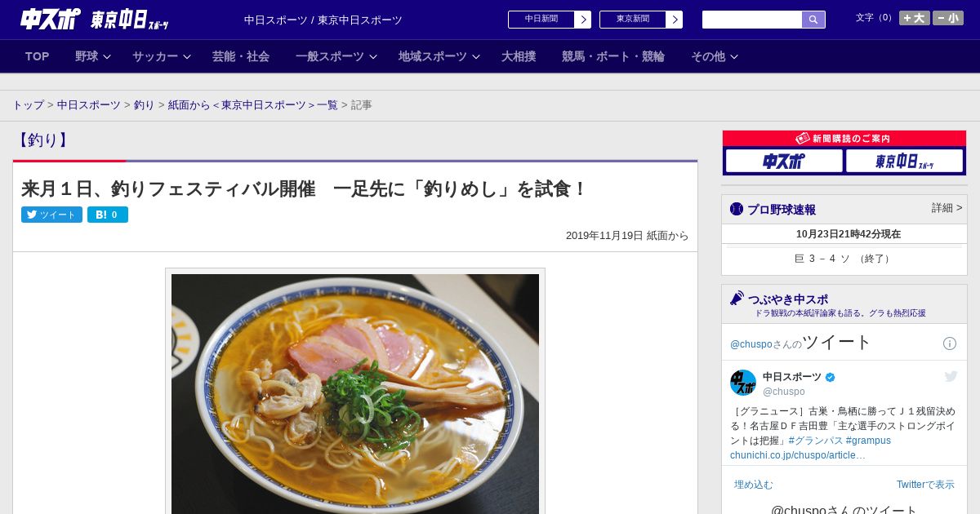Expand the 地域スポーツ menu dropdown
This screenshot has height=514, width=980.
[439, 56]
